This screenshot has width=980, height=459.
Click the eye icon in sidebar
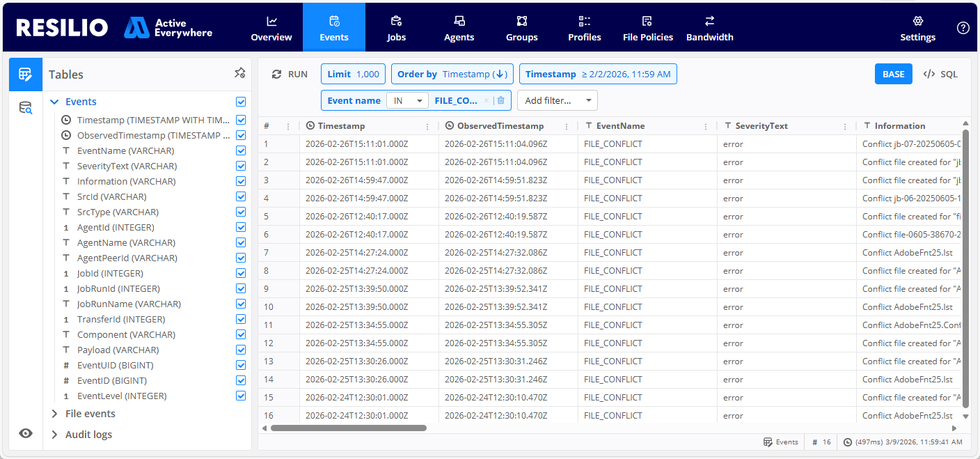(26, 433)
